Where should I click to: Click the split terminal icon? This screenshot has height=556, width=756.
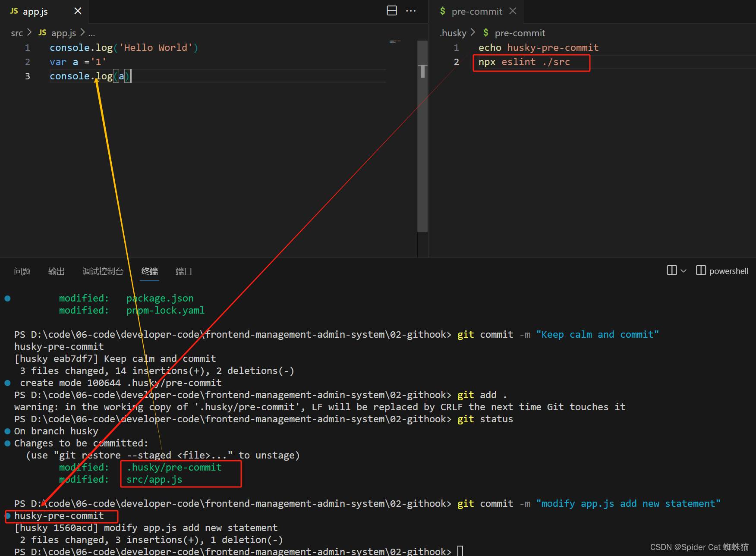click(x=672, y=270)
